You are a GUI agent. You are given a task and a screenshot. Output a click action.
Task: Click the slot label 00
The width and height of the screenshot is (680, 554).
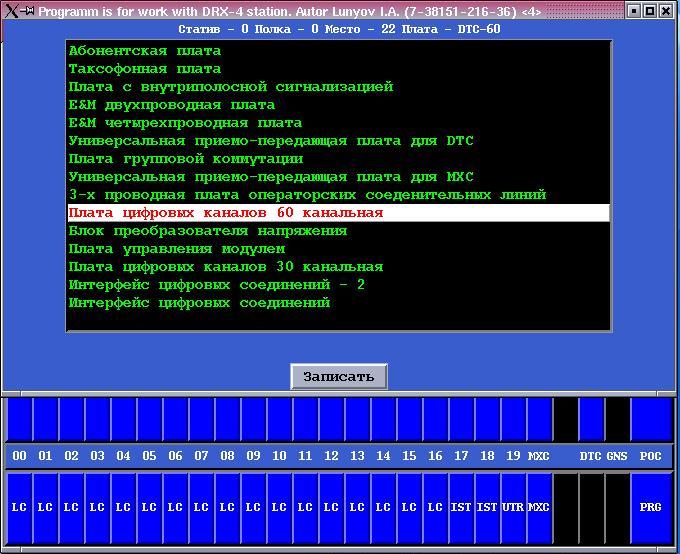point(19,456)
